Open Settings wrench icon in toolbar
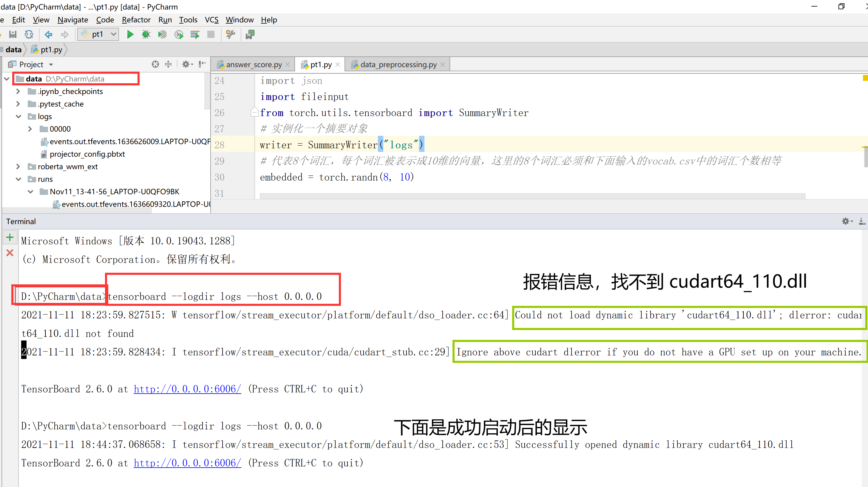Screen dimensions: 868x487 click(x=231, y=34)
